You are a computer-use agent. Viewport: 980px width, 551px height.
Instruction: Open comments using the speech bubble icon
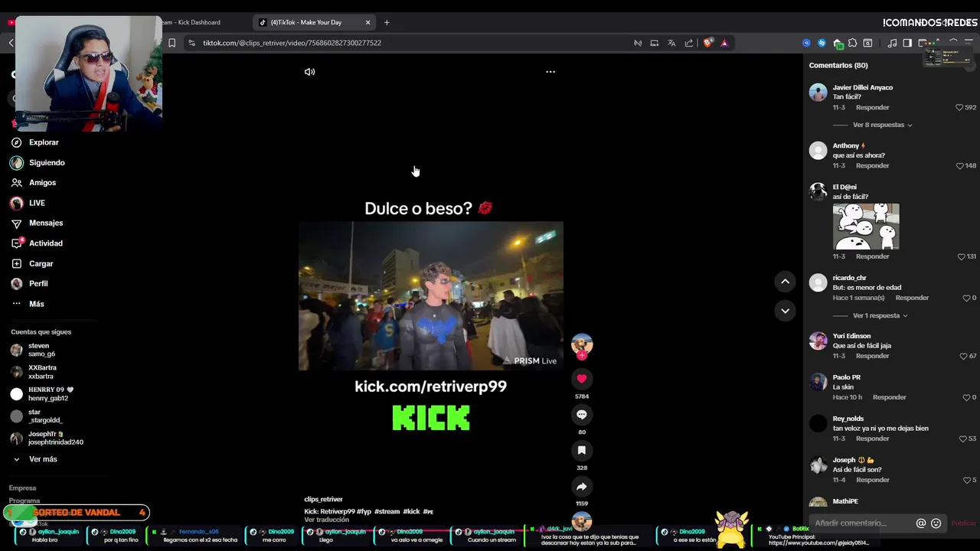582,415
